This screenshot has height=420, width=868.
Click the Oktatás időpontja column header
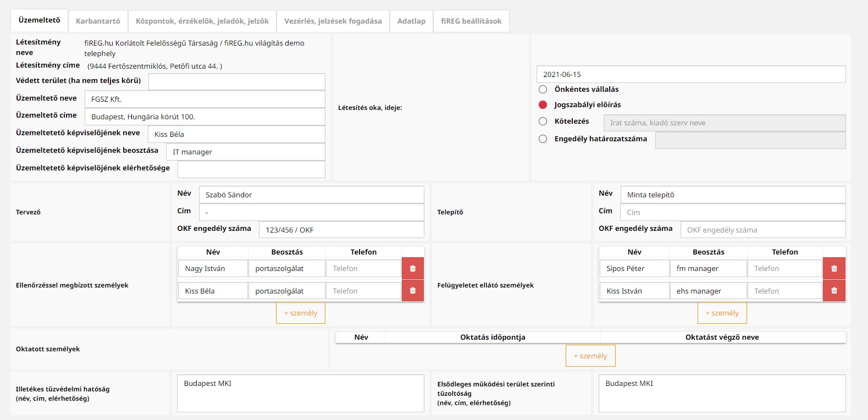493,338
